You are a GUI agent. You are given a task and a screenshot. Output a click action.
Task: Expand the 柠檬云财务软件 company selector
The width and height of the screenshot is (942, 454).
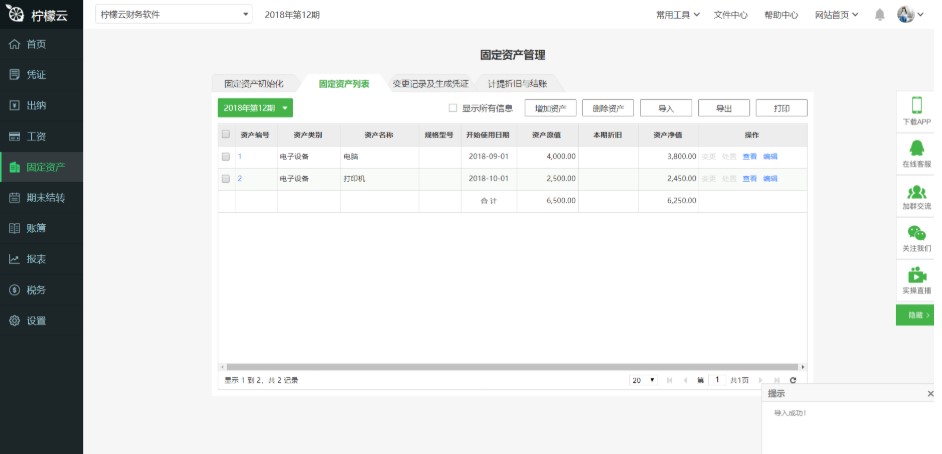point(174,15)
